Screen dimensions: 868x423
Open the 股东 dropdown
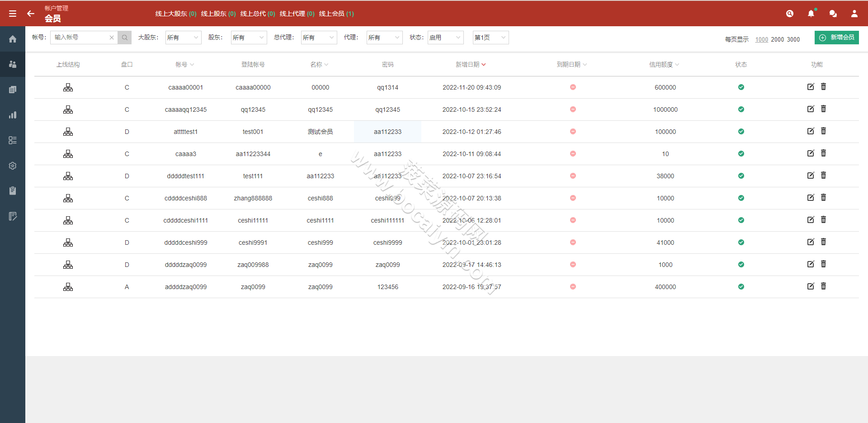tap(249, 38)
